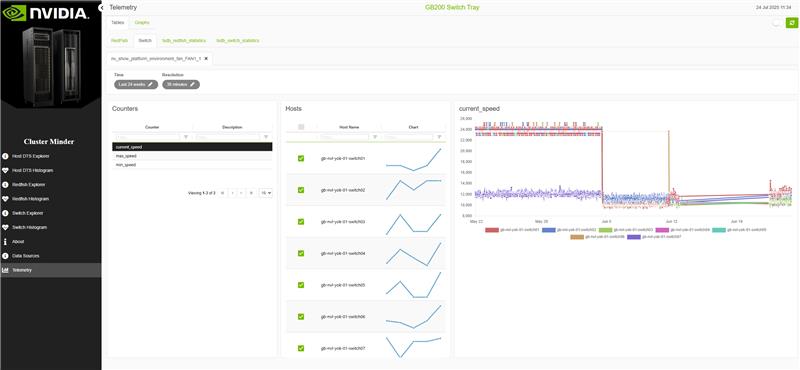Switch to the Tables tab
Screen dimensions: 800x370
click(x=117, y=23)
